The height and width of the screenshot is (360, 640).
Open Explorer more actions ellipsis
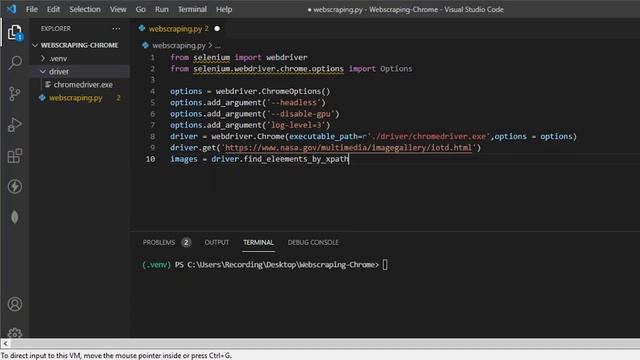point(116,29)
